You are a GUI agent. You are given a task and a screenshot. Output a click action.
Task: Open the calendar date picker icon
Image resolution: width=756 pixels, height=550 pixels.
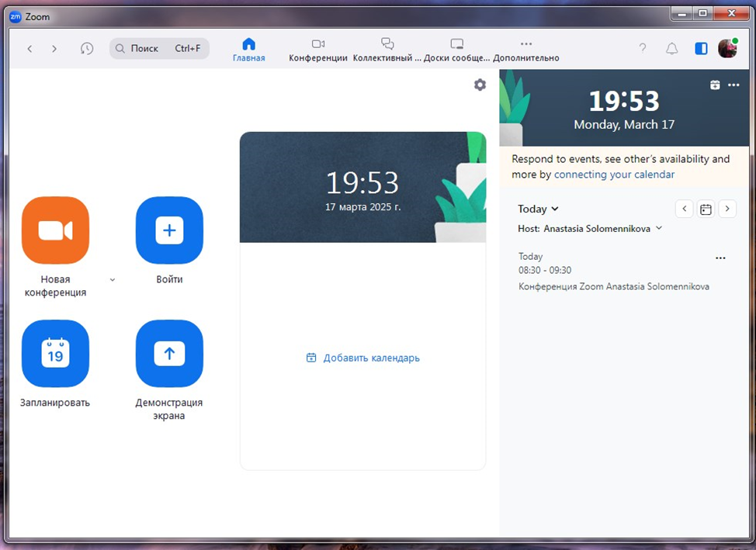[706, 209]
